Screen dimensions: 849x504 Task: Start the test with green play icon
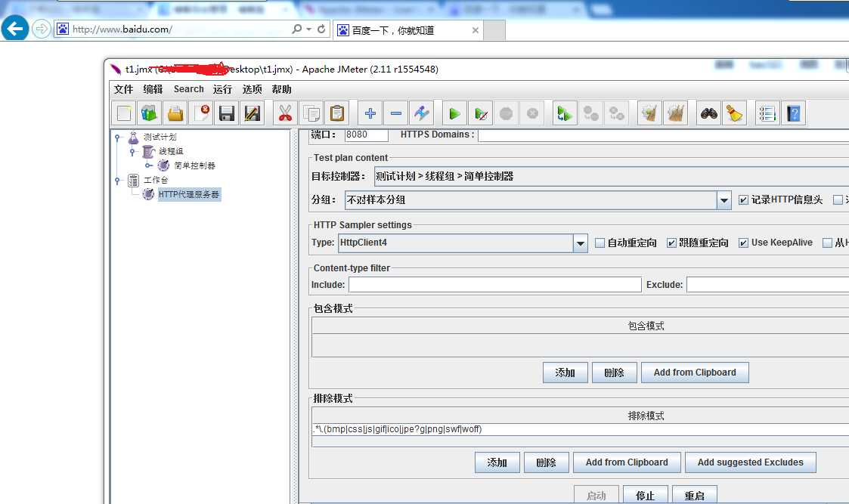point(455,113)
